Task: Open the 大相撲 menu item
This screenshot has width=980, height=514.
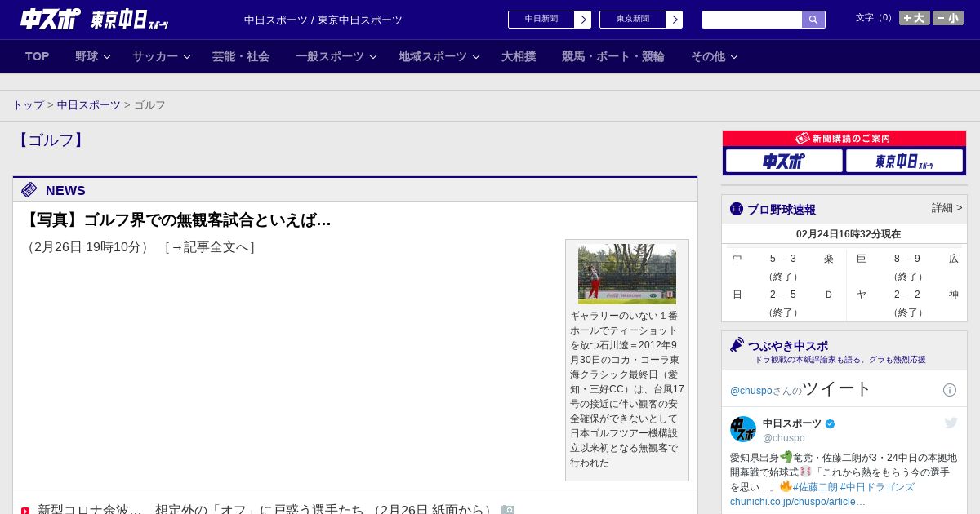Action: point(519,56)
